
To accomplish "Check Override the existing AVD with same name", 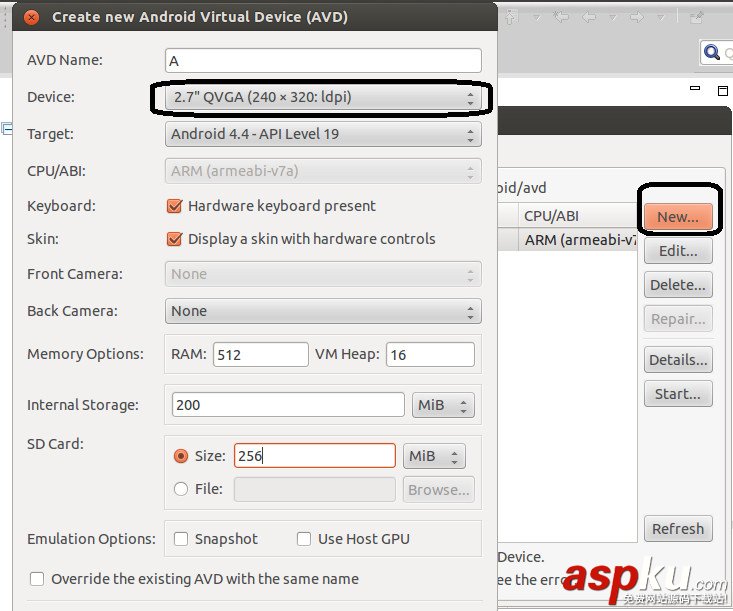I will point(37,579).
